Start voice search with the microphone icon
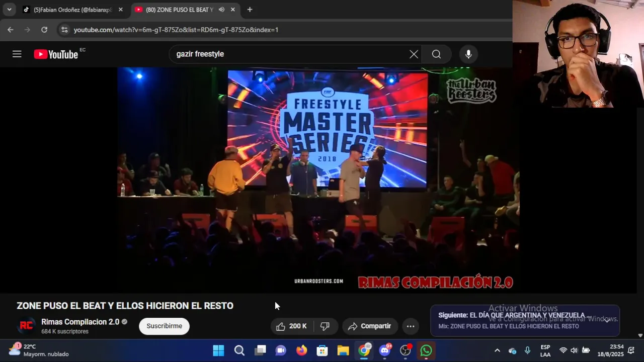644x362 pixels. [x=468, y=54]
